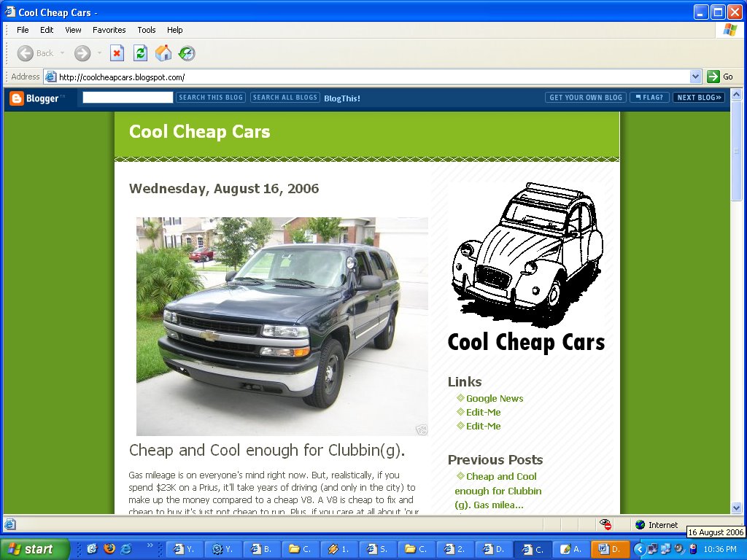Screen dimensions: 747x560
Task: Launch Firefox from the Quick Launch bar
Action: (x=109, y=549)
